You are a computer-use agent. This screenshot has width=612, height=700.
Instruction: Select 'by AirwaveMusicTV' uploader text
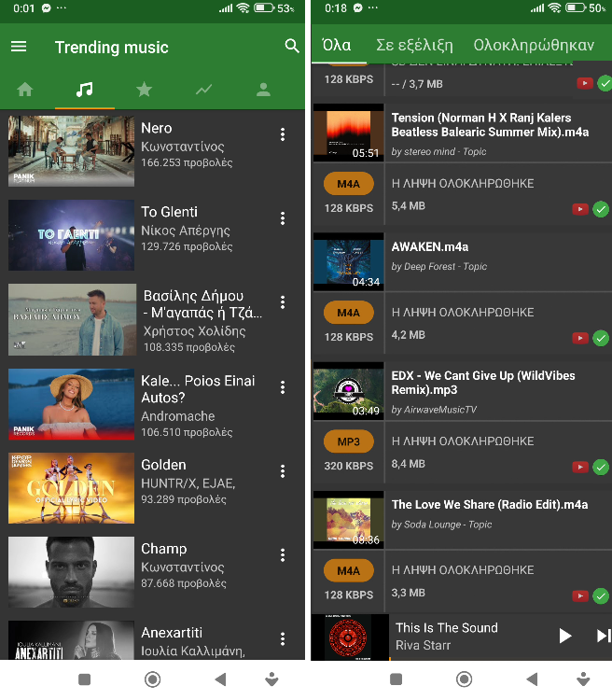tap(434, 410)
